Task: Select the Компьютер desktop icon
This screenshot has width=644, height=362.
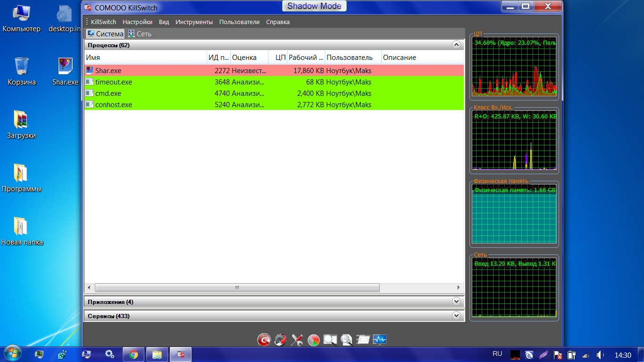Action: pyautogui.click(x=22, y=19)
